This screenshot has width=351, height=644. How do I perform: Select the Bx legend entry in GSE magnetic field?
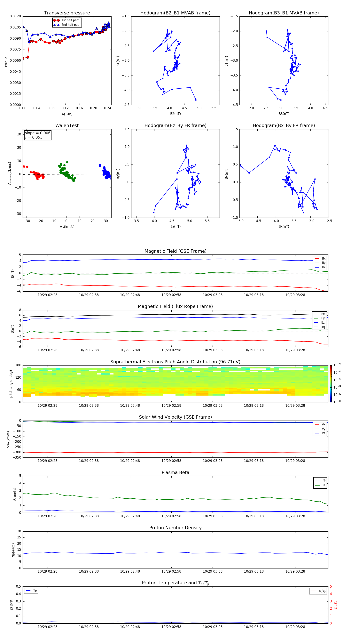pos(320,259)
